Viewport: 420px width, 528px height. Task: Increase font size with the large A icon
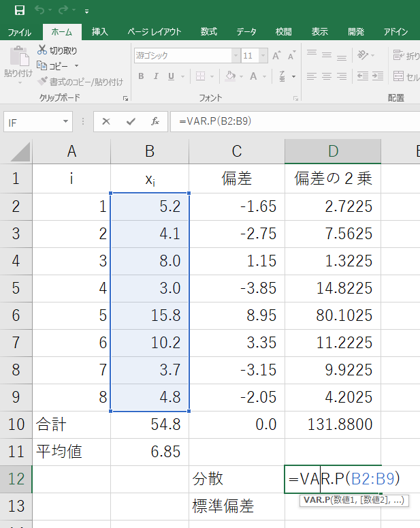point(276,55)
